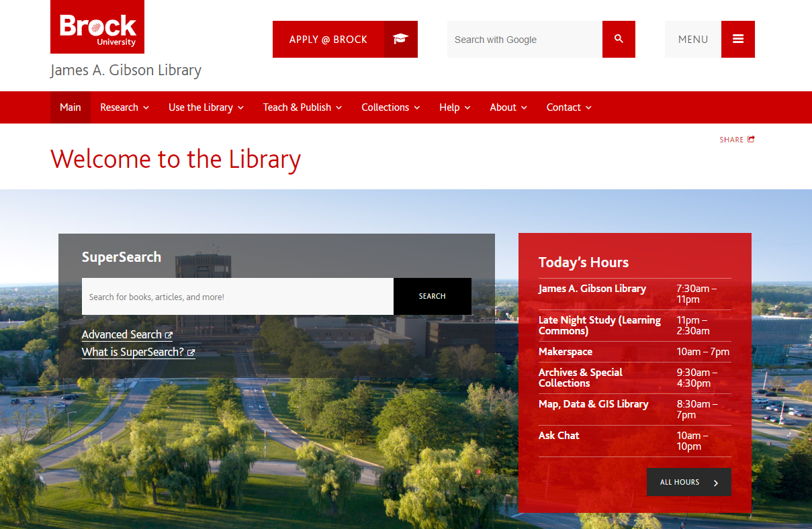The width and height of the screenshot is (812, 529).
Task: Click the external link icon beside What is SuperSearch
Action: tap(191, 352)
